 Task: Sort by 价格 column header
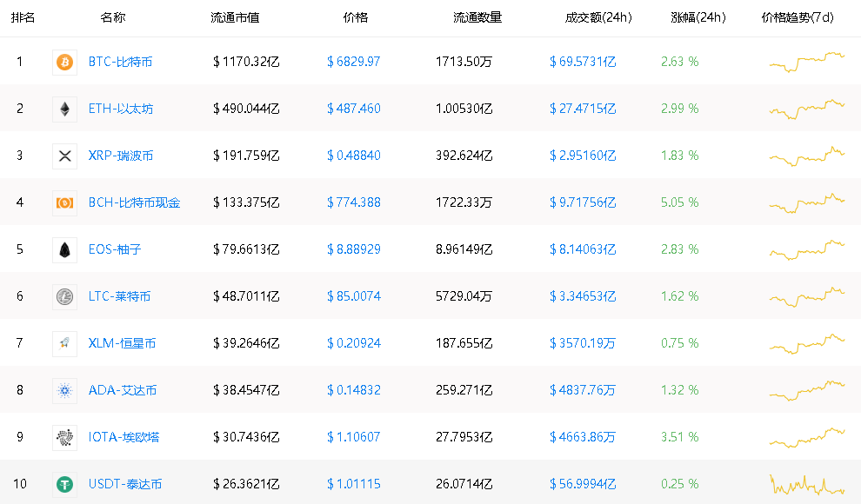point(356,17)
